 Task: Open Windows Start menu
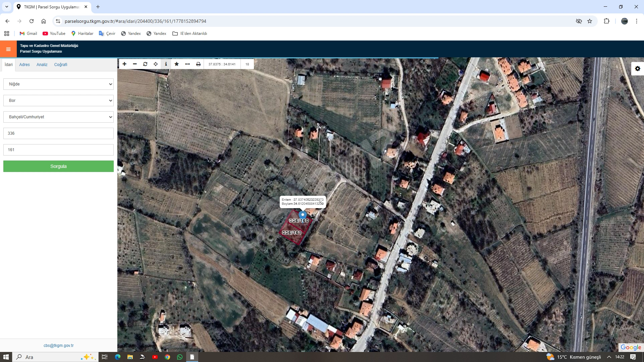coord(6,357)
